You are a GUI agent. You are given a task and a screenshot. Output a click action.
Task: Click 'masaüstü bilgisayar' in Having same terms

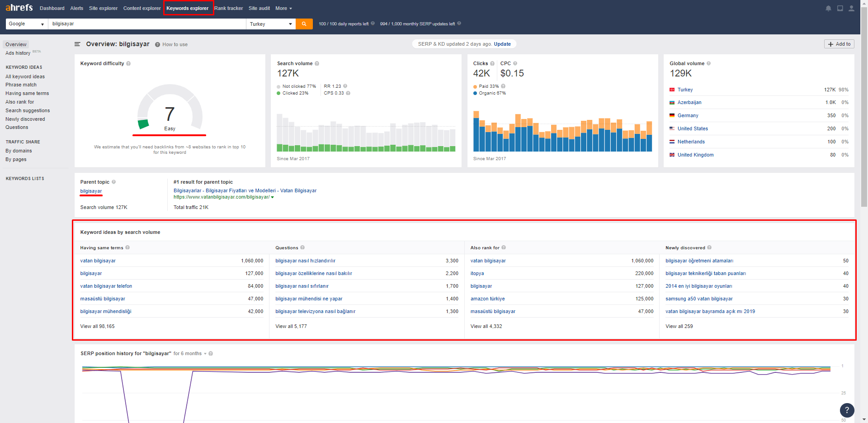[103, 299]
